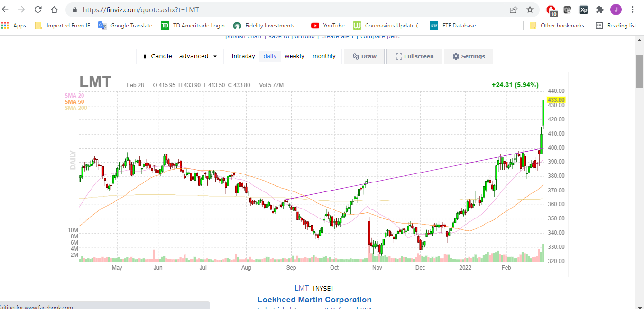Open chart Settings

(x=468, y=56)
